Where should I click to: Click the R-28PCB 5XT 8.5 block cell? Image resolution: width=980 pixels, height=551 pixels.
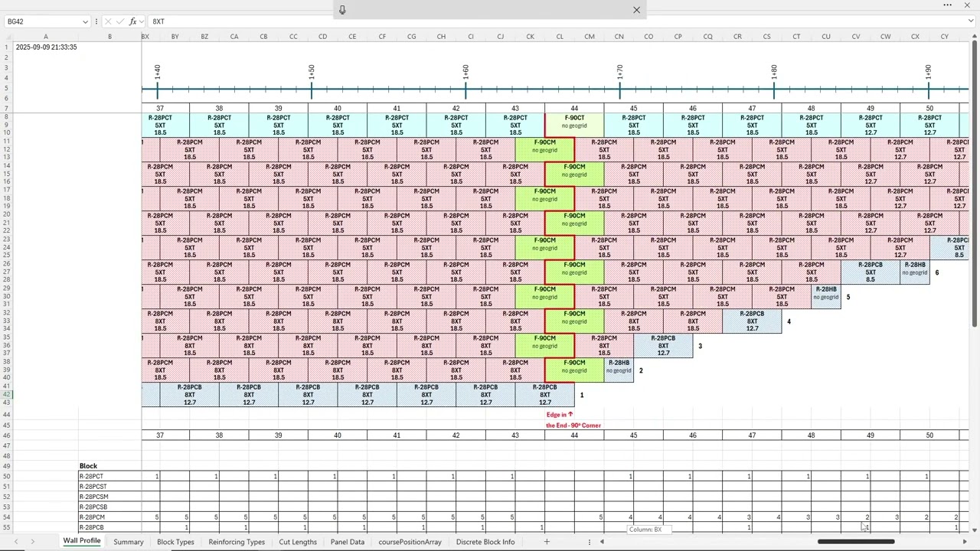coord(871,272)
